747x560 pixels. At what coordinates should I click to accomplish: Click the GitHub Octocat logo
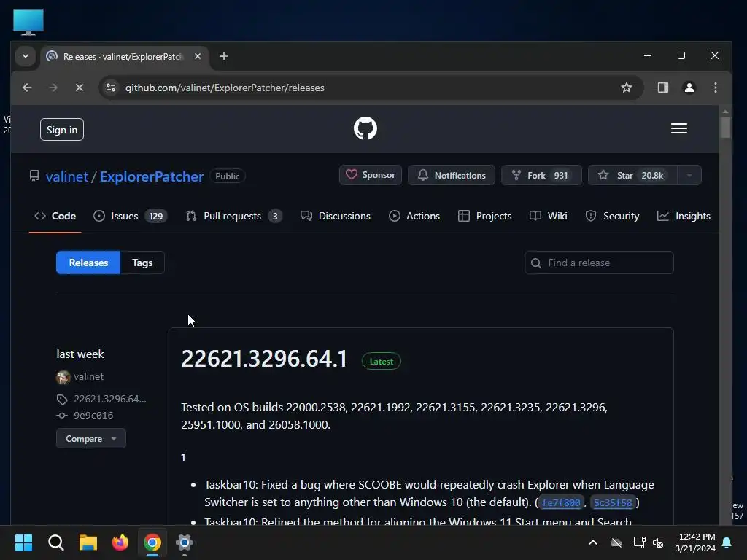pyautogui.click(x=365, y=128)
